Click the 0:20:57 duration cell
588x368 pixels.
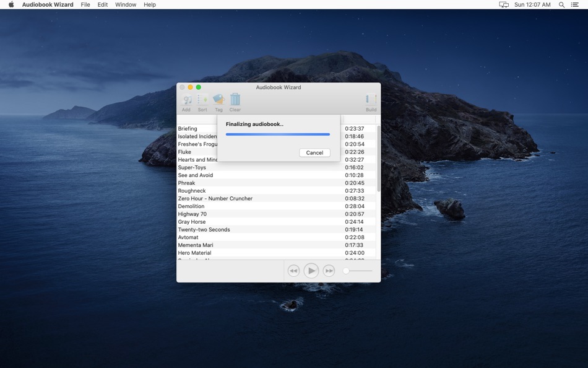click(355, 214)
